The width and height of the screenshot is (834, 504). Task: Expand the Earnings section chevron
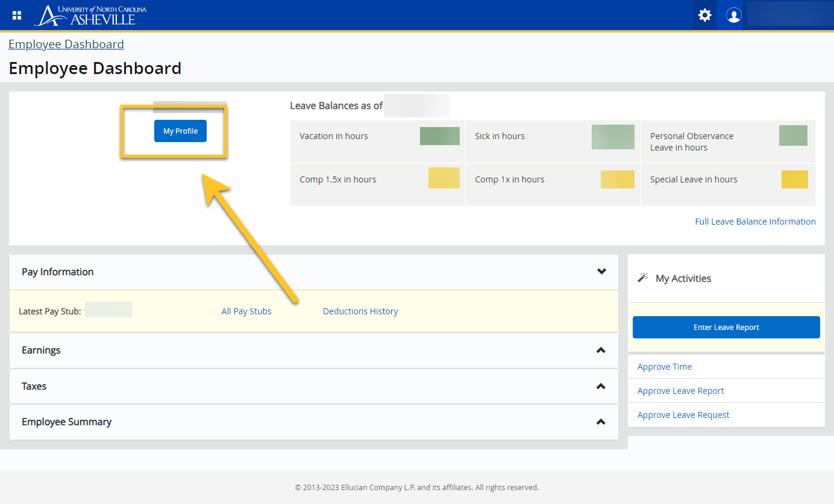coord(600,350)
